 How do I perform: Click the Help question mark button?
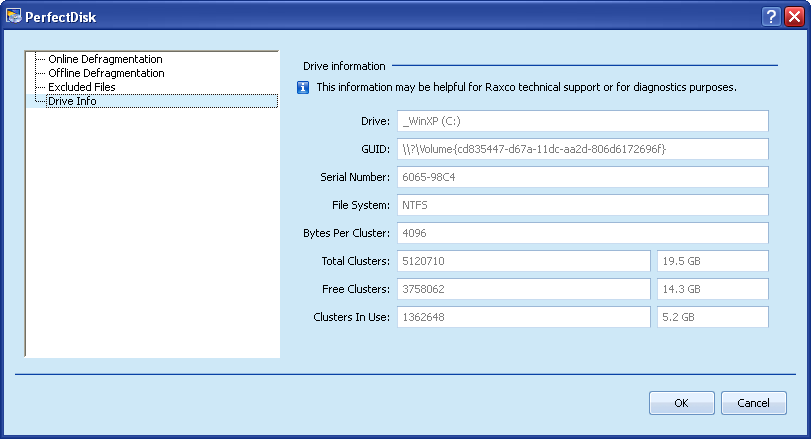pos(771,17)
